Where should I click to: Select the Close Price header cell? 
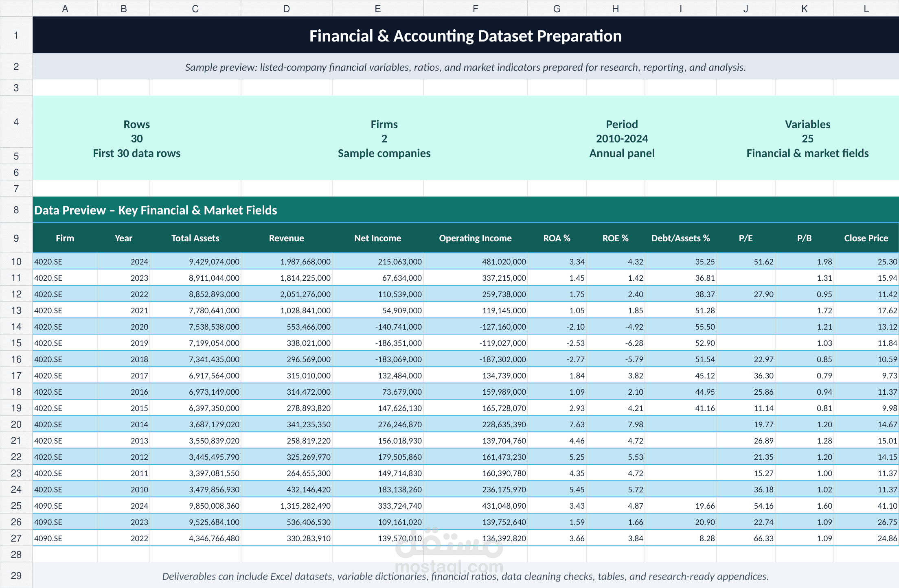[866, 238]
